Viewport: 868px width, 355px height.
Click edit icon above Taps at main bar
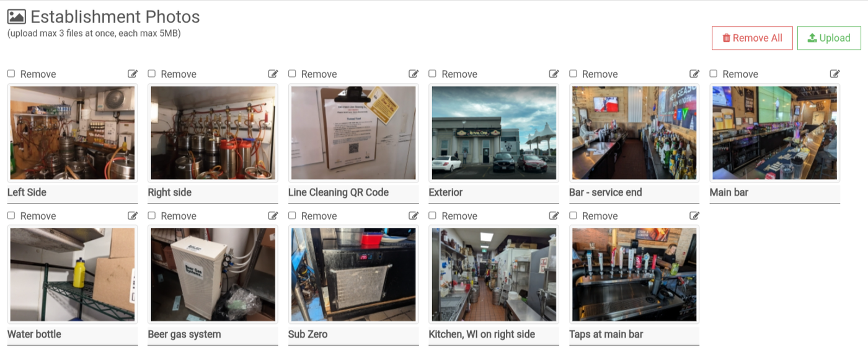(x=694, y=216)
